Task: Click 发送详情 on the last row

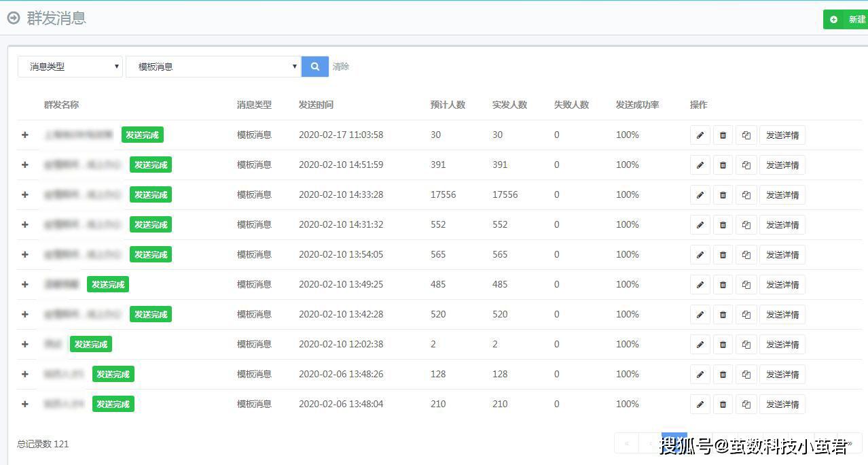Action: pos(782,404)
